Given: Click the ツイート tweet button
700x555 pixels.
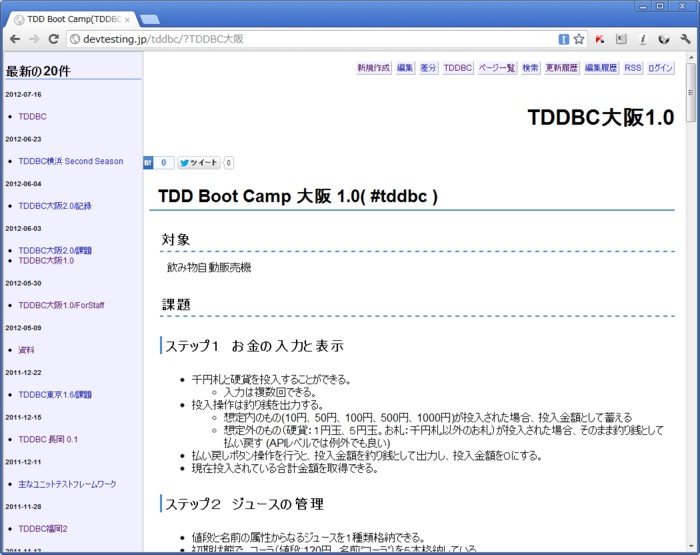Looking at the screenshot, I should pos(199,163).
